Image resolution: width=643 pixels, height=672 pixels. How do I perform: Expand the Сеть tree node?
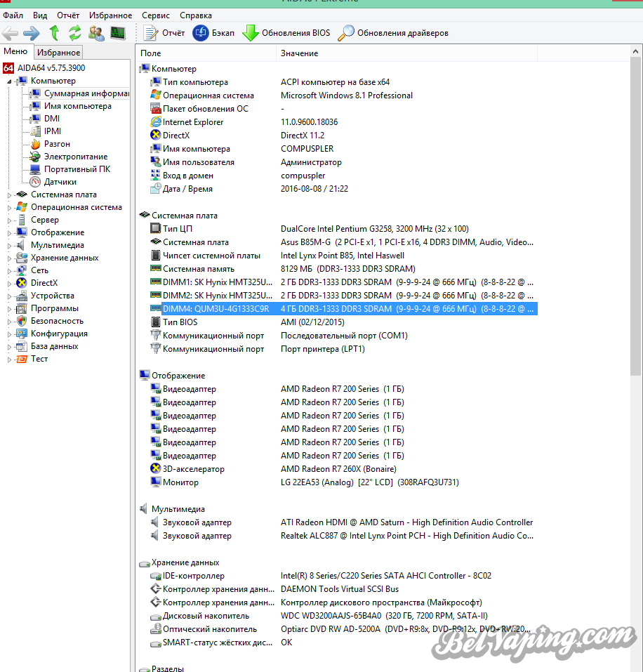pyautogui.click(x=9, y=271)
